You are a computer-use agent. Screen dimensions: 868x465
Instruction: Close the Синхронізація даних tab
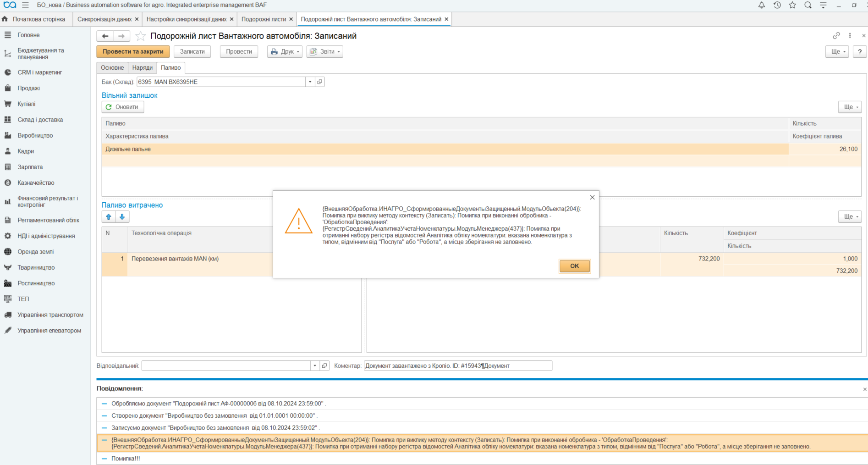tap(137, 19)
